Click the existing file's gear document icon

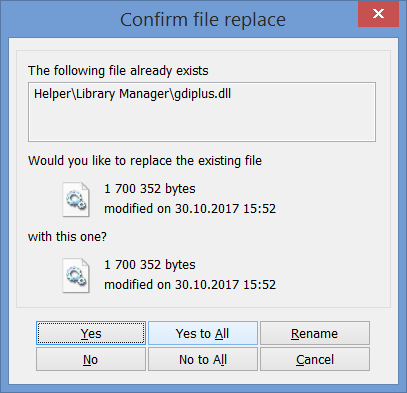click(x=76, y=199)
